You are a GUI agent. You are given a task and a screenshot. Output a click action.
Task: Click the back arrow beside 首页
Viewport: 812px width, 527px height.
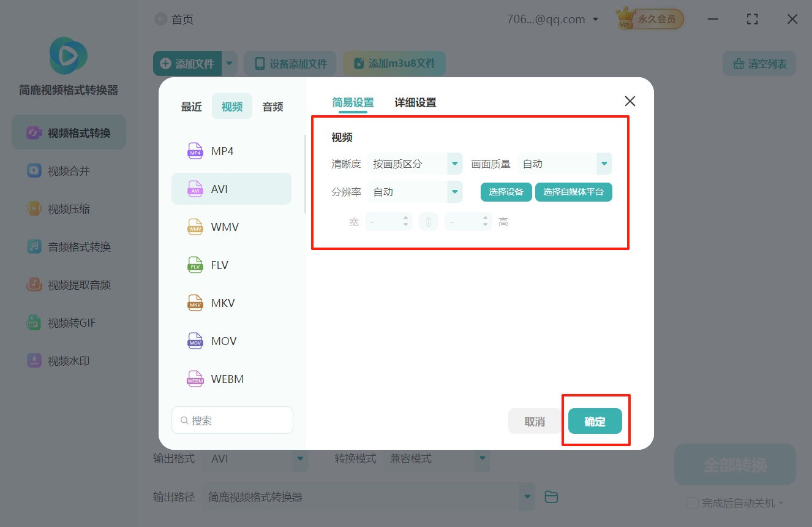[x=159, y=19]
